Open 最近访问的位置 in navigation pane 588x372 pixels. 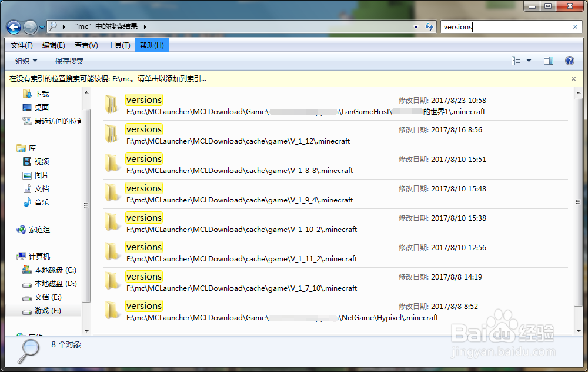[x=52, y=121]
